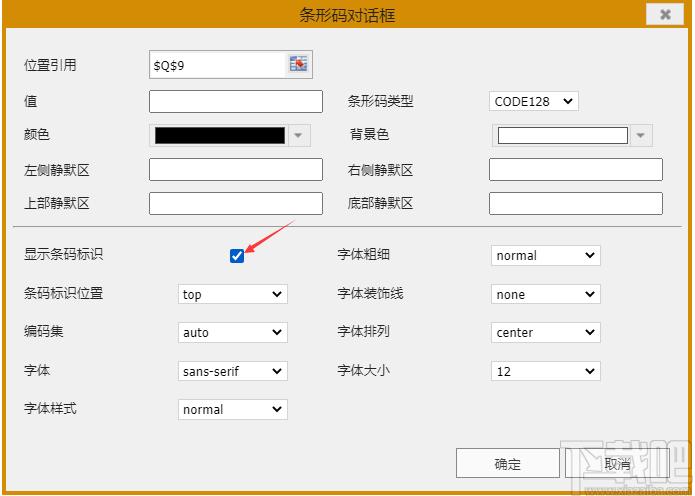Expand the 字体排列 dropdown showing center
This screenshot has width=695, height=496.
point(546,332)
